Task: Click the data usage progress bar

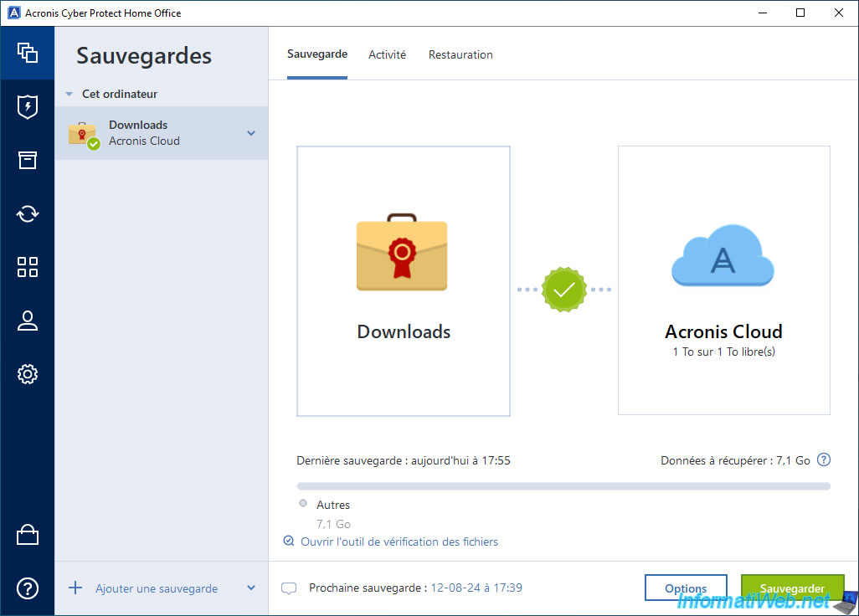Action: (563, 486)
